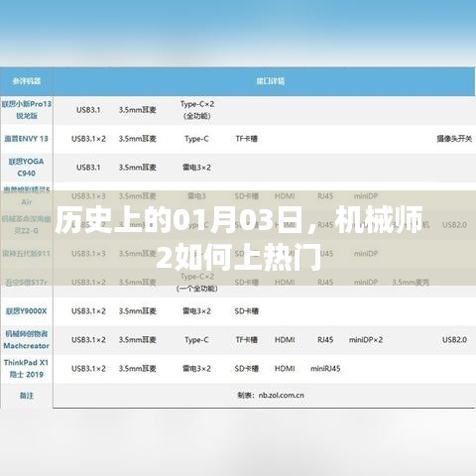Click "3.5mm耳麦" in the ThinkPad X1 row
Viewport: 476px width, 476px height.
[x=138, y=369]
